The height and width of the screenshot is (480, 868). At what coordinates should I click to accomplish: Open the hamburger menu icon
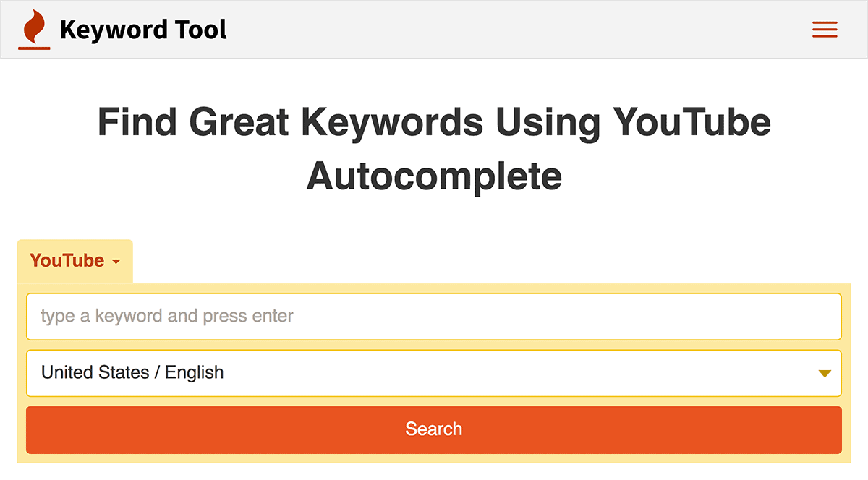(825, 30)
